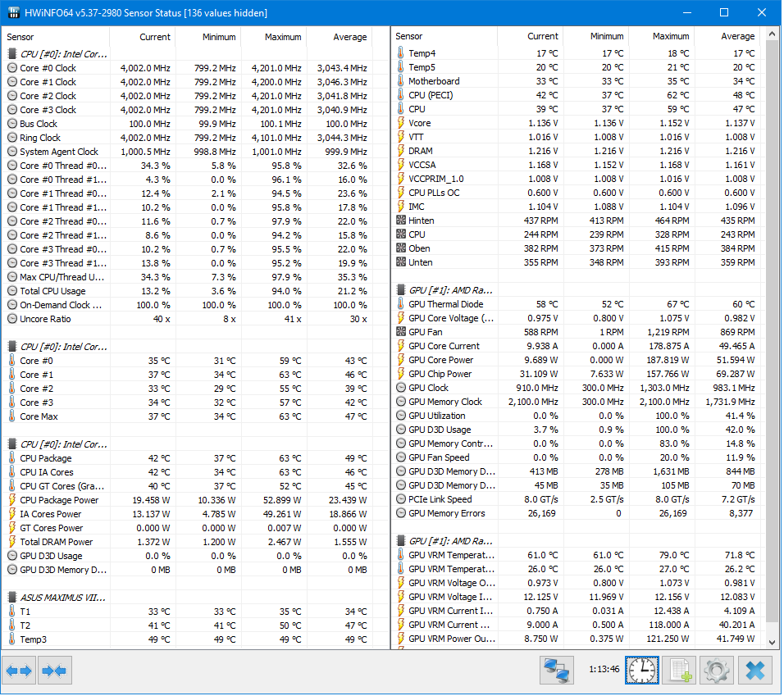Click the right pane Average column header
Image resolution: width=784 pixels, height=696 pixels.
pyautogui.click(x=727, y=36)
